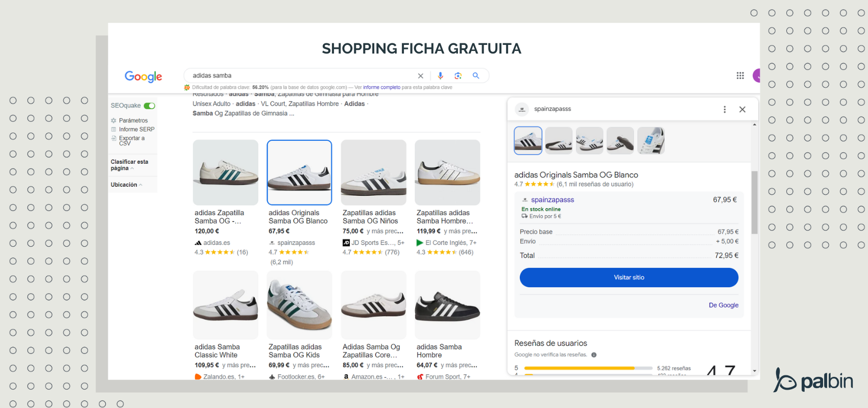868x408 pixels.
Task: Select fifth product thumbnail in panel
Action: 651,141
